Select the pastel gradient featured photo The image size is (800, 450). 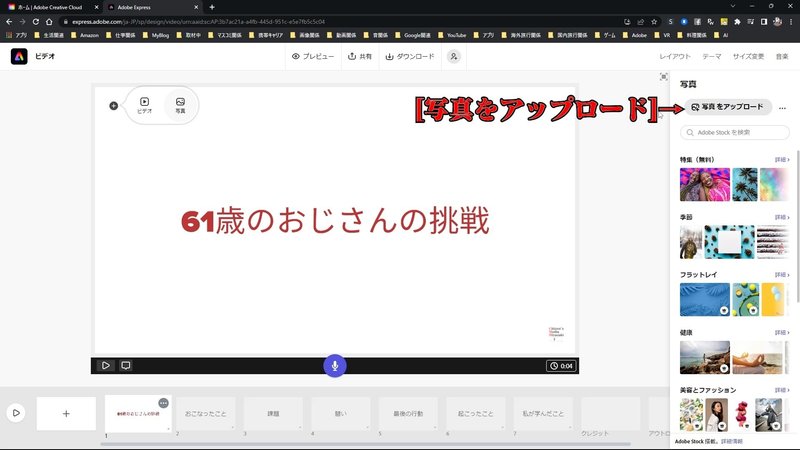(774, 185)
